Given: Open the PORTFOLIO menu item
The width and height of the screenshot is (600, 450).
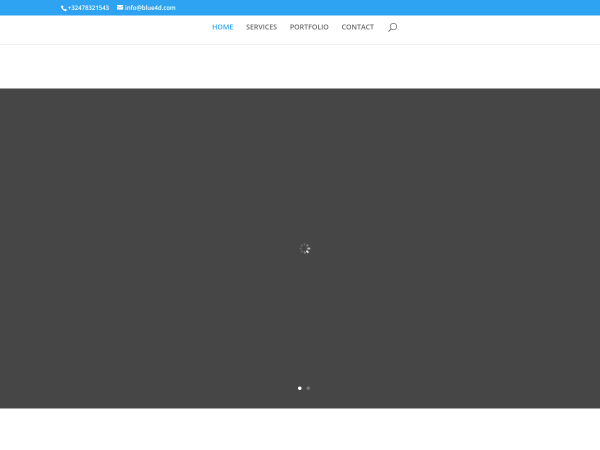Looking at the screenshot, I should pos(309,27).
